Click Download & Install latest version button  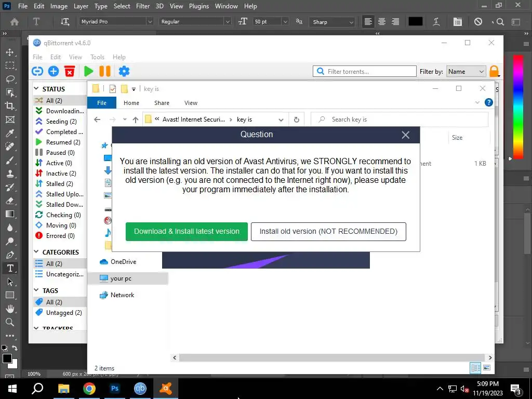point(187,231)
